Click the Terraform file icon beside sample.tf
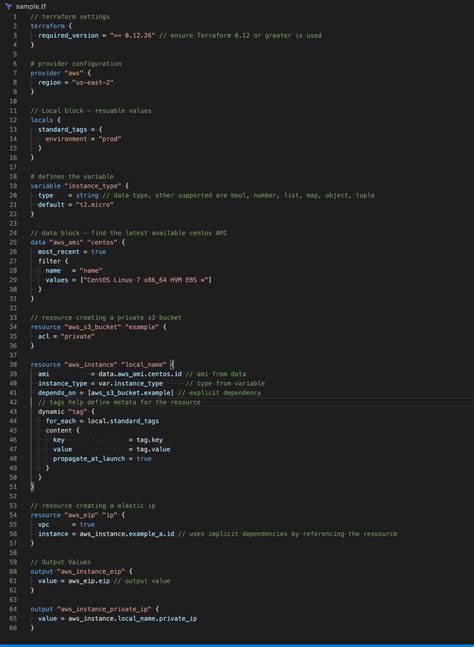The height and width of the screenshot is (647, 474). click(8, 6)
